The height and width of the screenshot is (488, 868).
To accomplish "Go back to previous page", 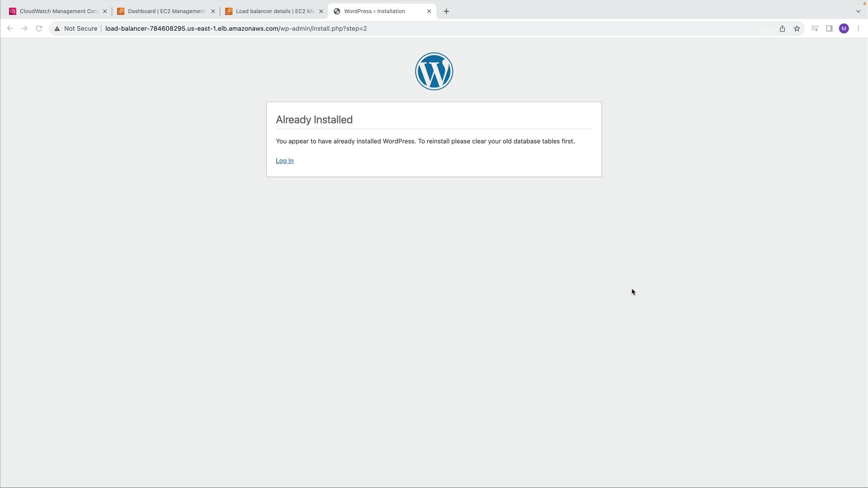I will click(x=10, y=28).
